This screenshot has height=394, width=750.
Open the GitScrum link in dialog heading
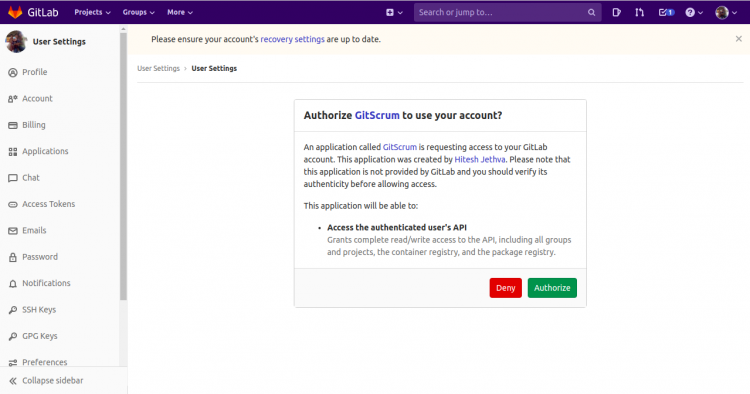(x=377, y=115)
